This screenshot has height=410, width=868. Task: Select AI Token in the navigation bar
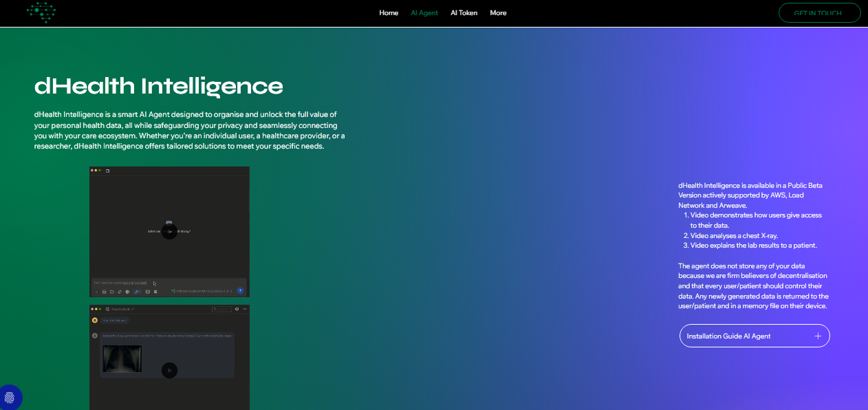464,12
